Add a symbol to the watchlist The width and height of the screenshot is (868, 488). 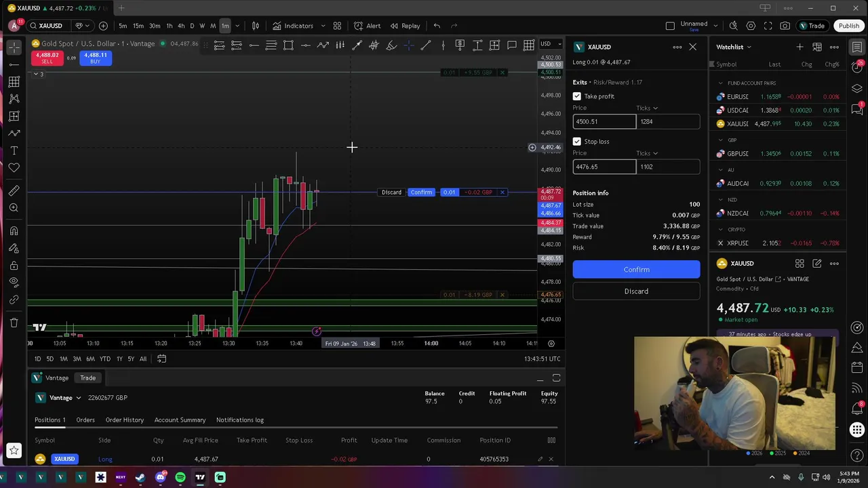[800, 47]
